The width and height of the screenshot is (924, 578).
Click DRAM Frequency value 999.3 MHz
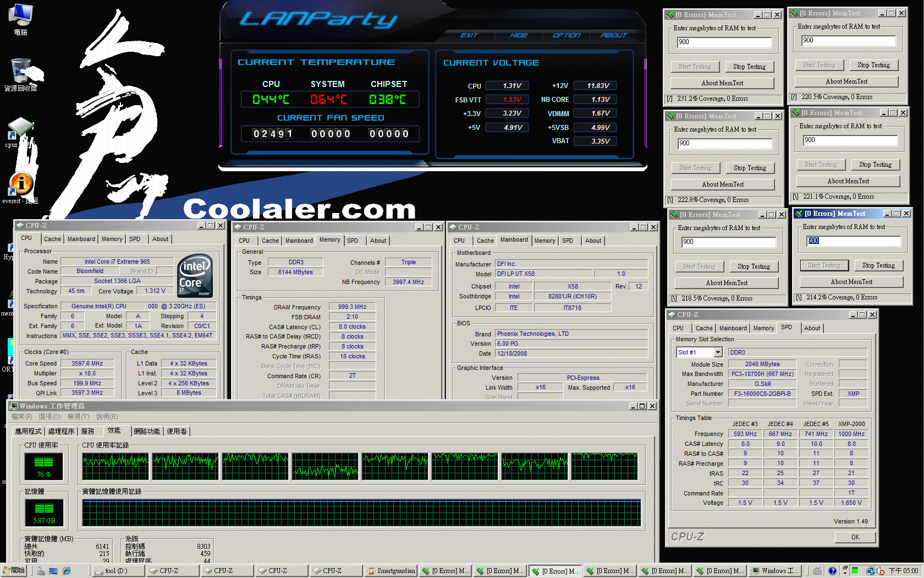352,307
